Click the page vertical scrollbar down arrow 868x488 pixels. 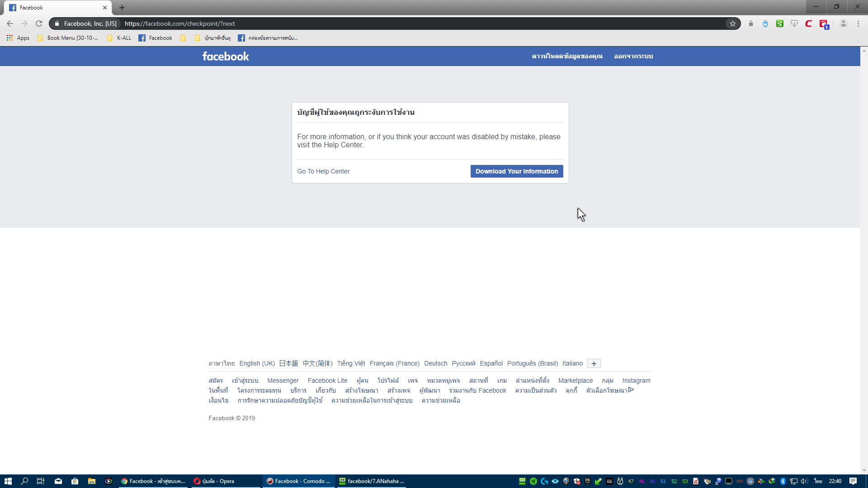point(864,470)
